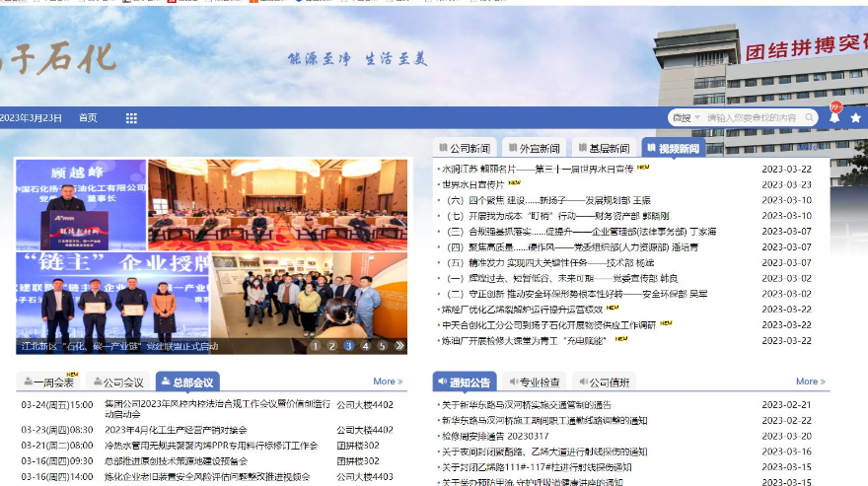
Task: Click the search magnifier icon
Action: [x=810, y=117]
